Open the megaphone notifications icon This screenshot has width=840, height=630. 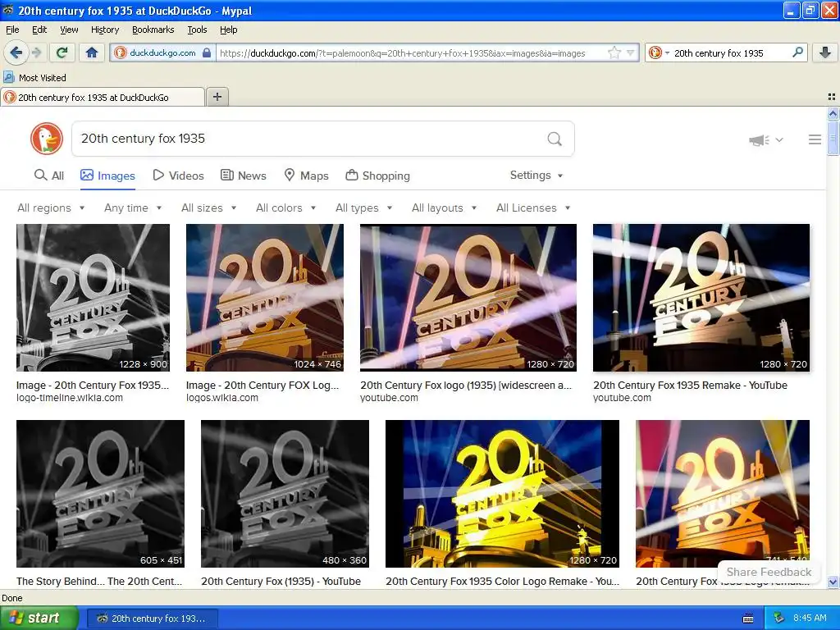759,140
